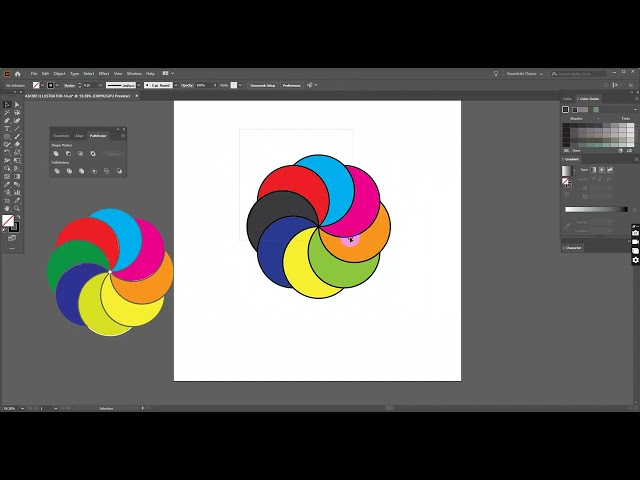
Task: Click the toolbar Fill swatch
Action: (8, 221)
